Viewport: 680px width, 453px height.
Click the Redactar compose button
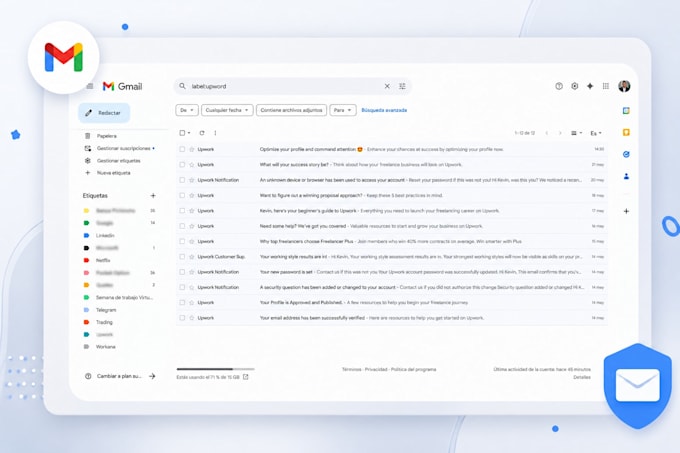tap(104, 113)
